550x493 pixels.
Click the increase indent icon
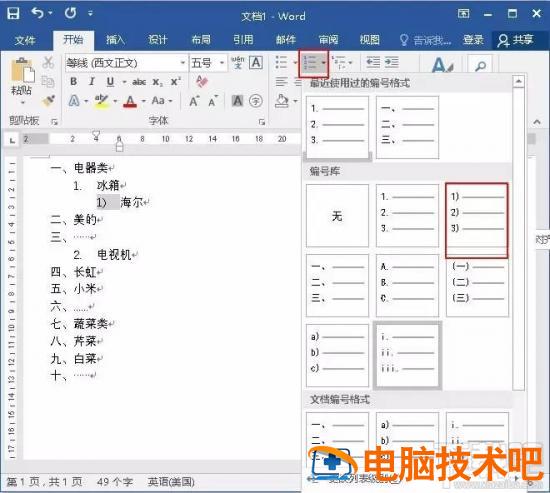coord(391,62)
